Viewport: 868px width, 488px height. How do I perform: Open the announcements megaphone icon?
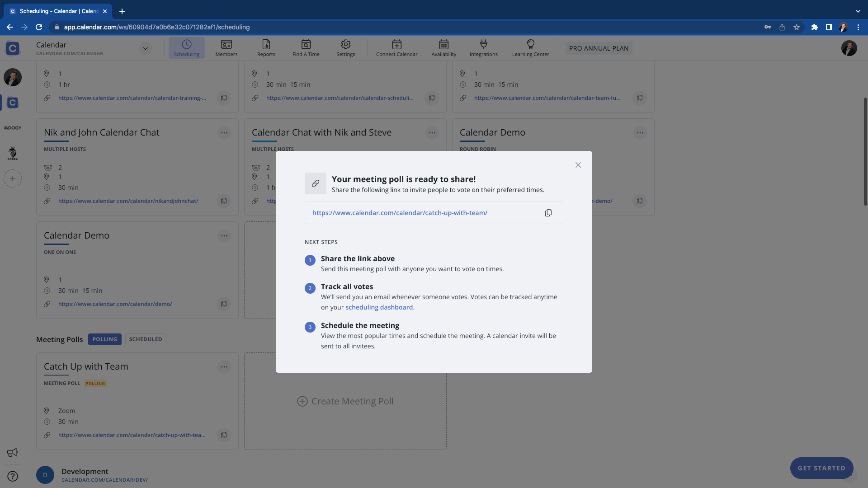tap(13, 452)
